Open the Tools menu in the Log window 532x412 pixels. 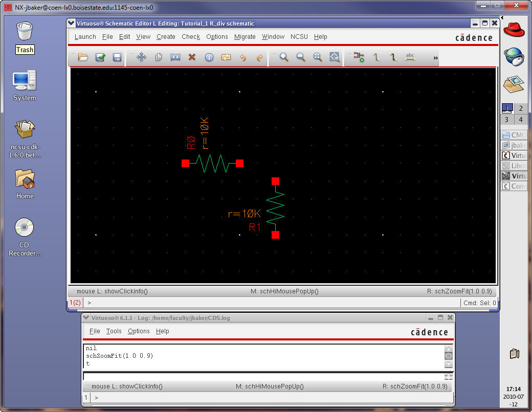(114, 331)
